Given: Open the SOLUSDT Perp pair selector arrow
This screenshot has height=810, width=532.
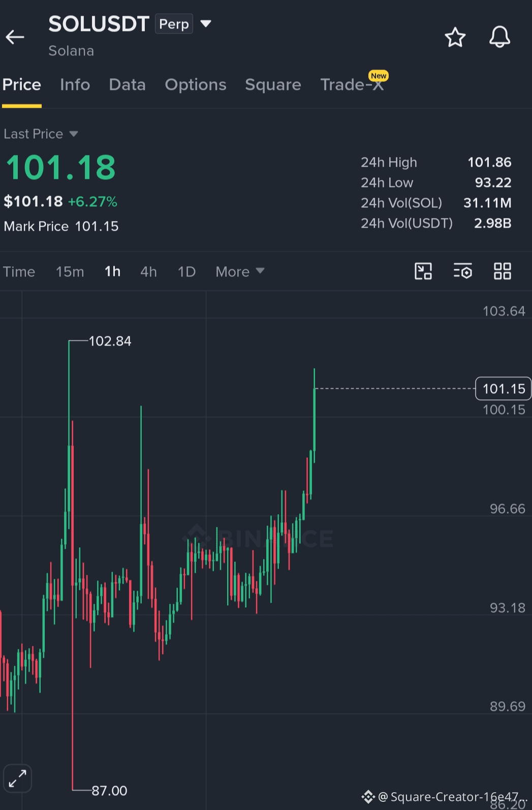Looking at the screenshot, I should (x=206, y=24).
